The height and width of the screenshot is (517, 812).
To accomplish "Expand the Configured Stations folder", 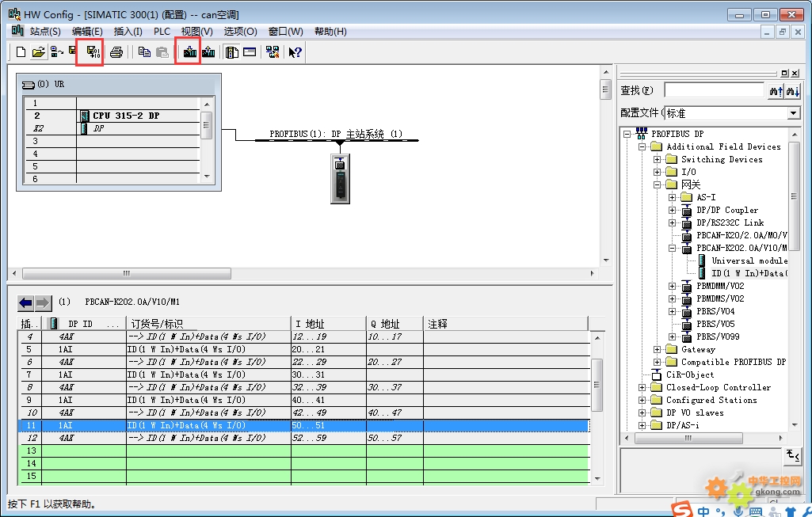I will 642,400.
